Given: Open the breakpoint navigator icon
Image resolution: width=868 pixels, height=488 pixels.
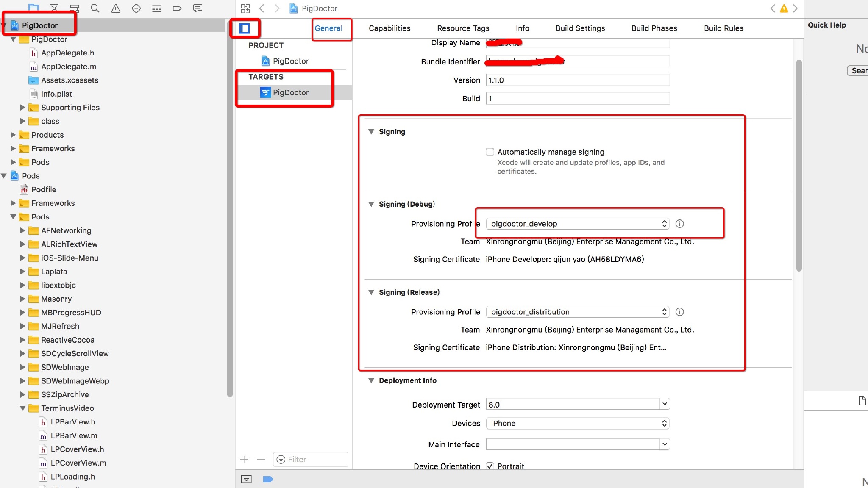Looking at the screenshot, I should click(177, 8).
